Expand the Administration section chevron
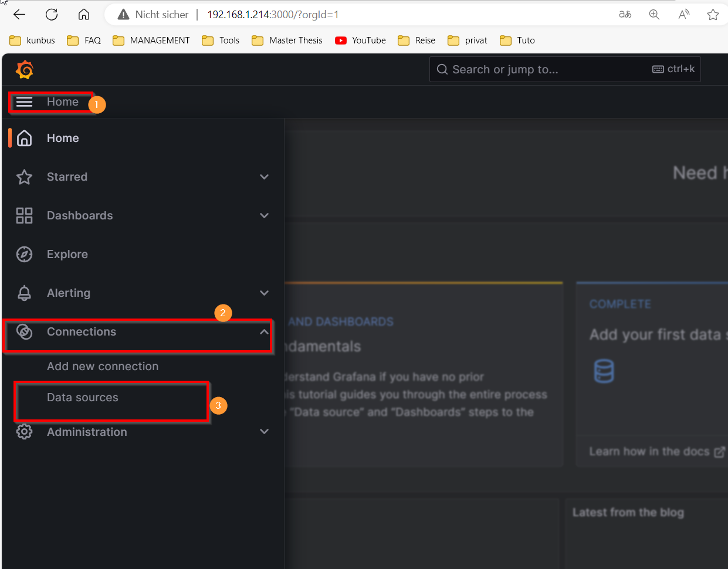This screenshot has width=728, height=569. 265,431
